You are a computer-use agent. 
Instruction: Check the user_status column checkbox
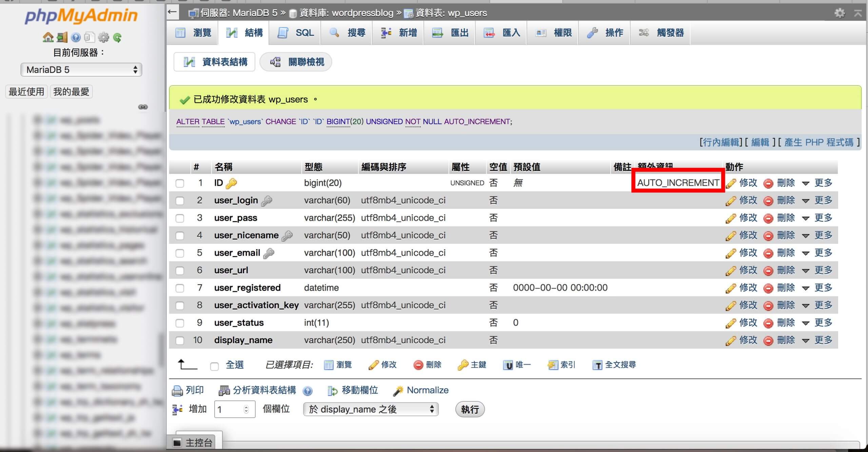coord(180,323)
